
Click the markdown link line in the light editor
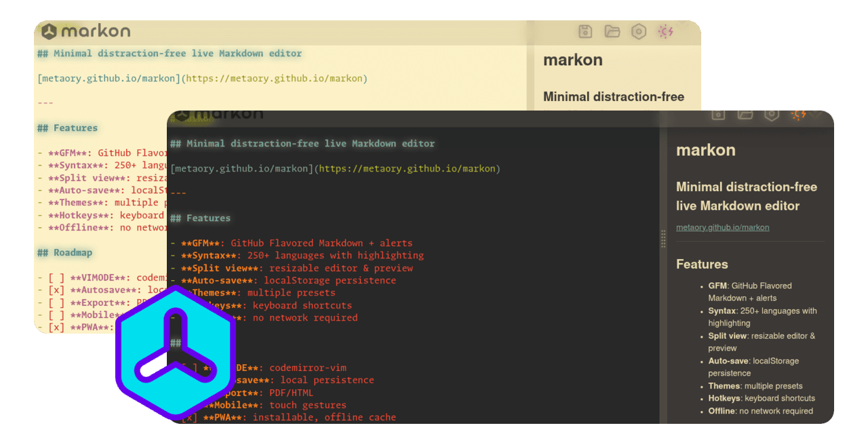[x=202, y=79]
